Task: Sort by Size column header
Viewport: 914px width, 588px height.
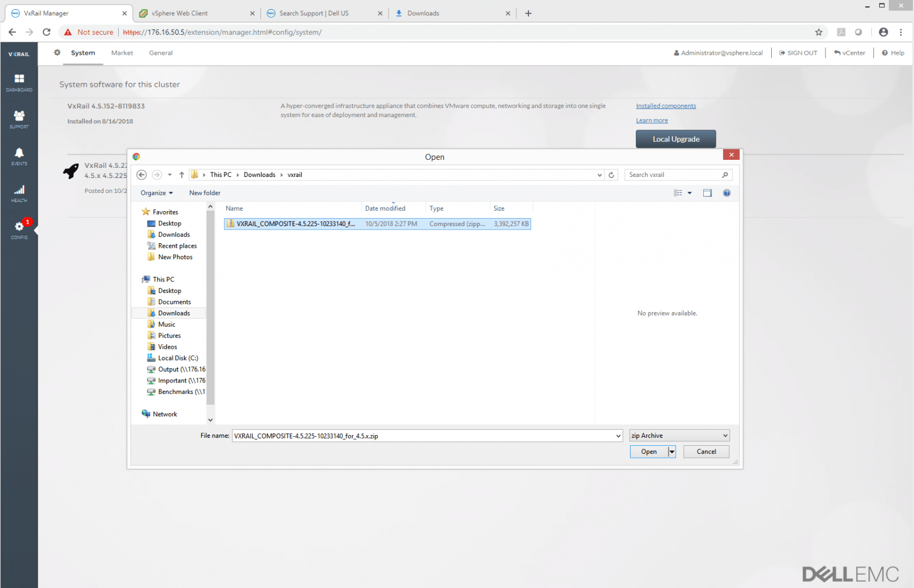Action: (x=511, y=208)
